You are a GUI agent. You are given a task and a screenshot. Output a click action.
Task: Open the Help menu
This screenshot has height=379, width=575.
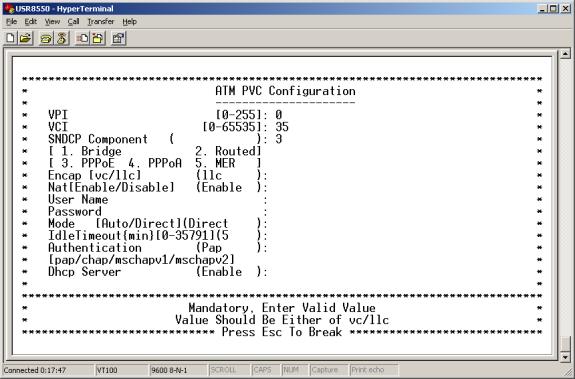pos(129,22)
